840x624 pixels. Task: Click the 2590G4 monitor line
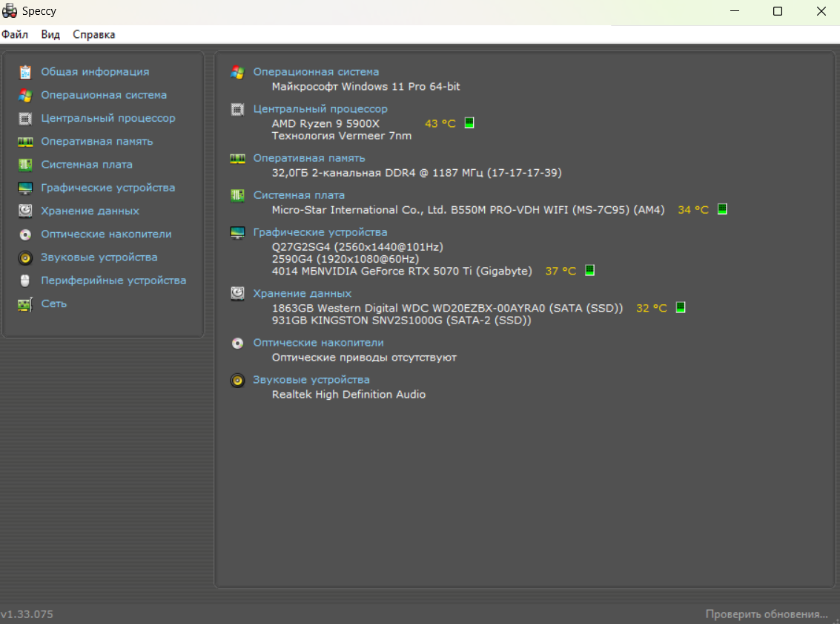(345, 259)
